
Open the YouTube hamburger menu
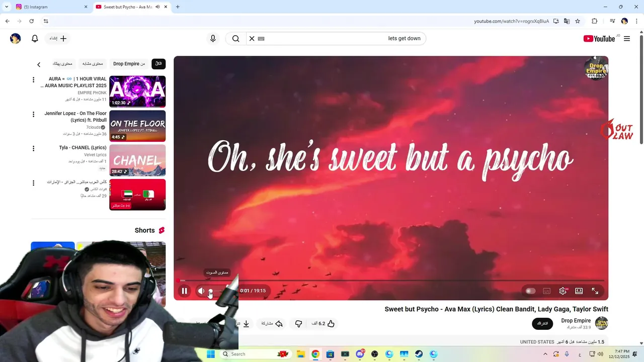(x=627, y=39)
